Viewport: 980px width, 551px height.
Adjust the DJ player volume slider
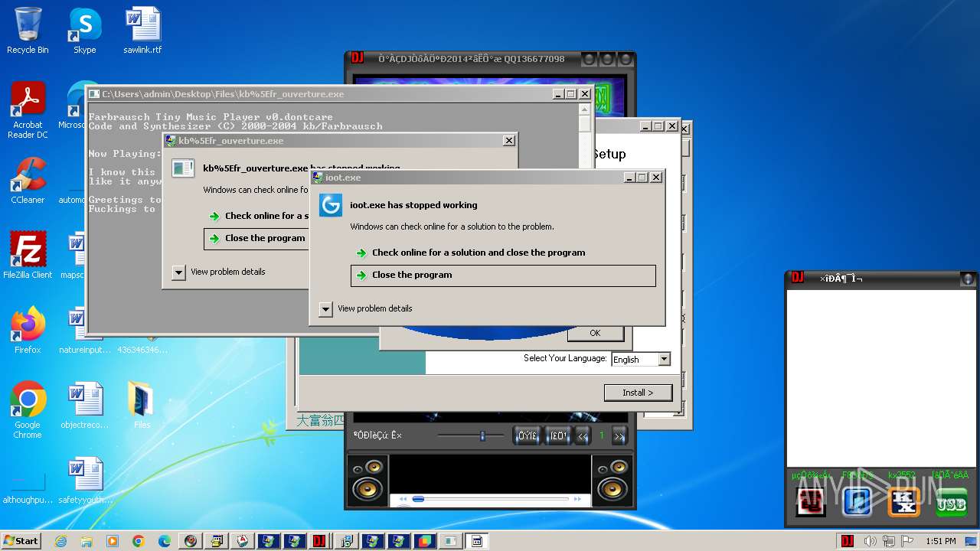coord(482,435)
